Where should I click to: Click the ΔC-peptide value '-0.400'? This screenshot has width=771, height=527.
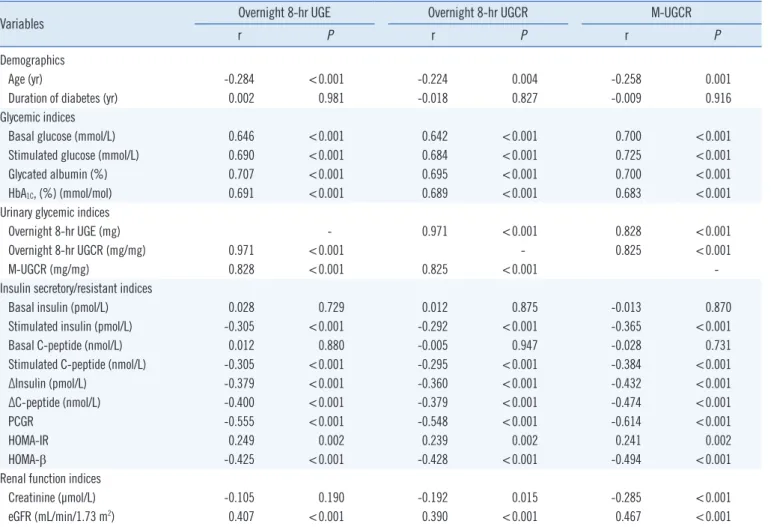pyautogui.click(x=239, y=403)
